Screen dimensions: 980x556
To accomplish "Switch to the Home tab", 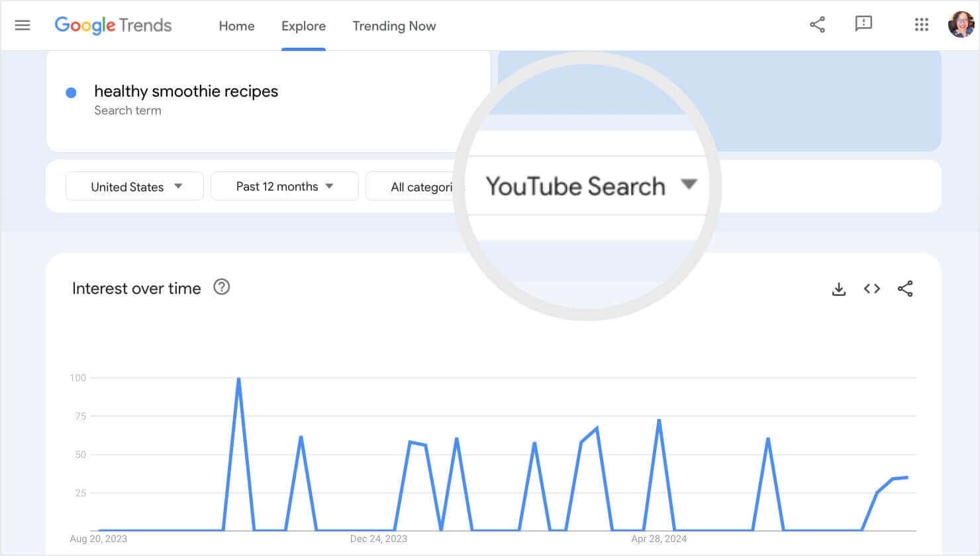I will pyautogui.click(x=236, y=26).
